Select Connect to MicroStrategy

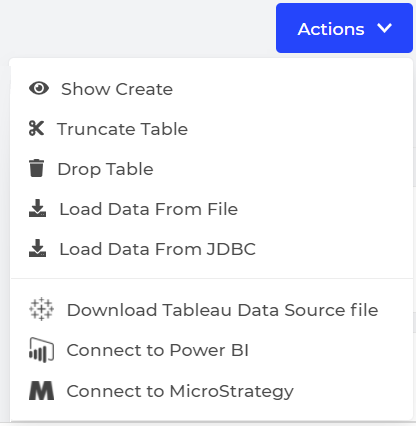tap(180, 391)
